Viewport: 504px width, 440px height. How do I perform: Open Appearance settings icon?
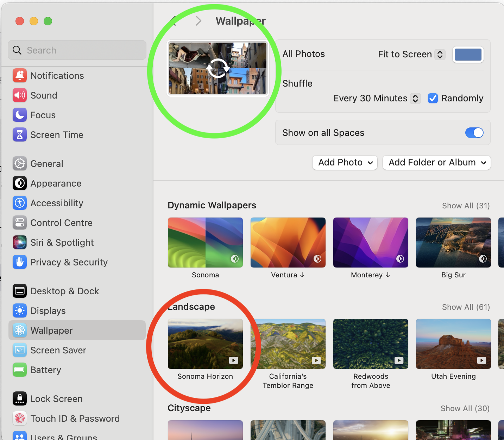[x=20, y=183]
